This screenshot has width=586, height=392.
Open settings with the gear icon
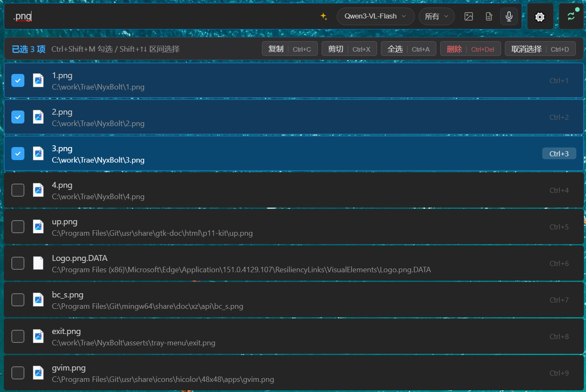pos(540,17)
